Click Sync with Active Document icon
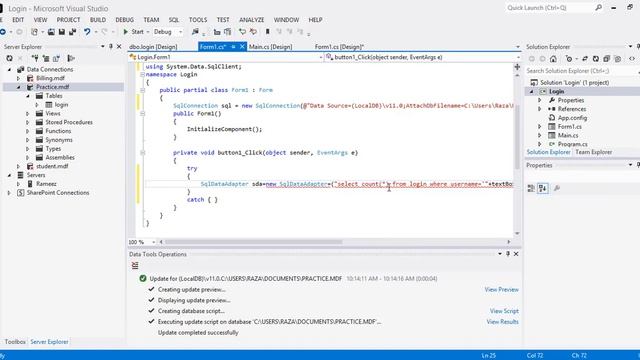Viewport: 640px width, 360px height. (x=585, y=59)
